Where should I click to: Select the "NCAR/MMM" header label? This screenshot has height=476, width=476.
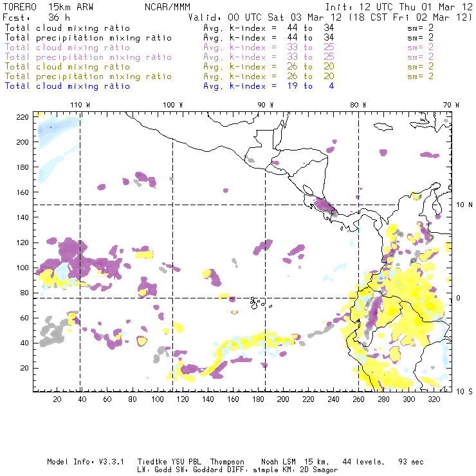pos(168,7)
